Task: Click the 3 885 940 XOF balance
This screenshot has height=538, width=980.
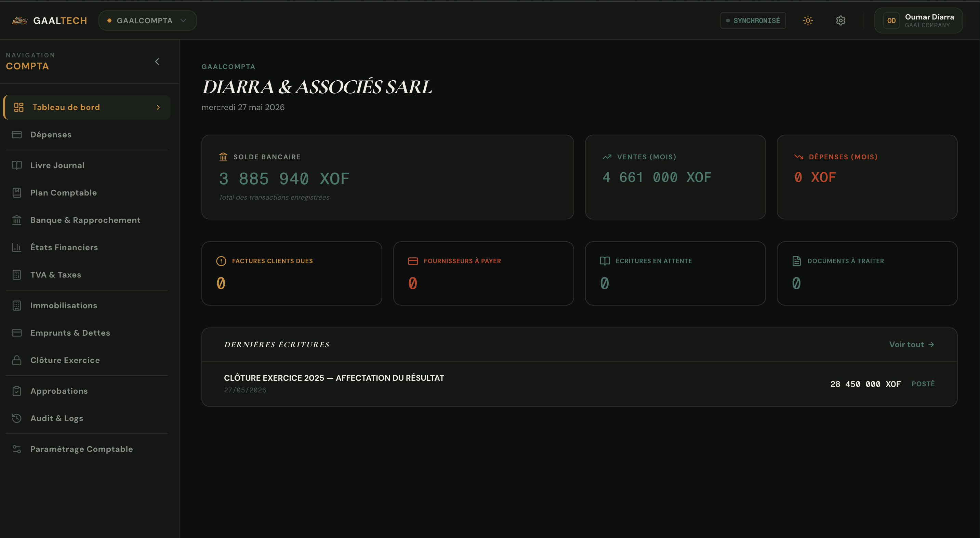Action: 284,179
